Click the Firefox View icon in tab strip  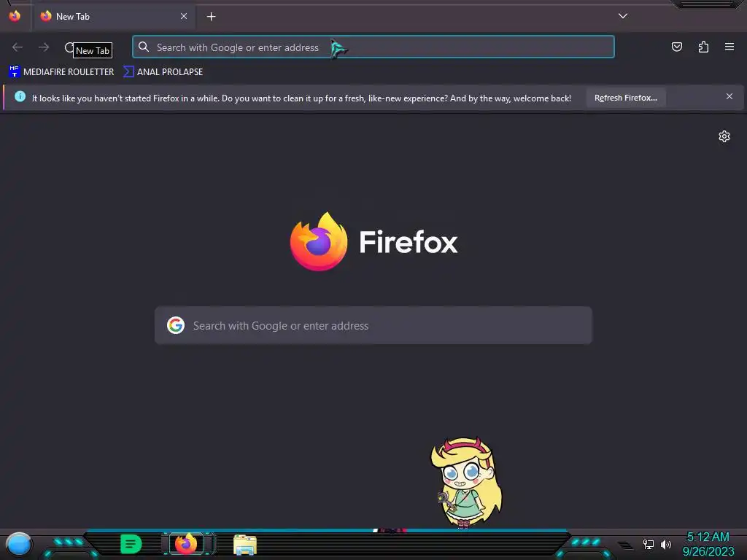(x=15, y=16)
